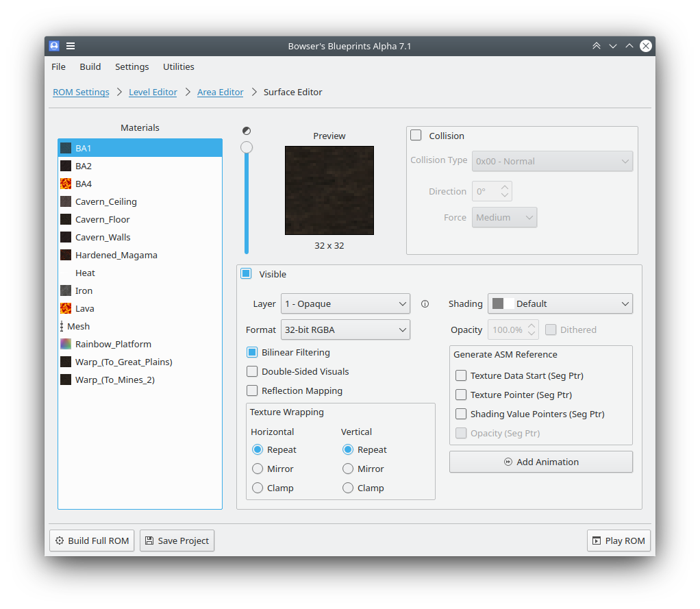Disable Bilinear Filtering
The width and height of the screenshot is (700, 609).
[252, 352]
